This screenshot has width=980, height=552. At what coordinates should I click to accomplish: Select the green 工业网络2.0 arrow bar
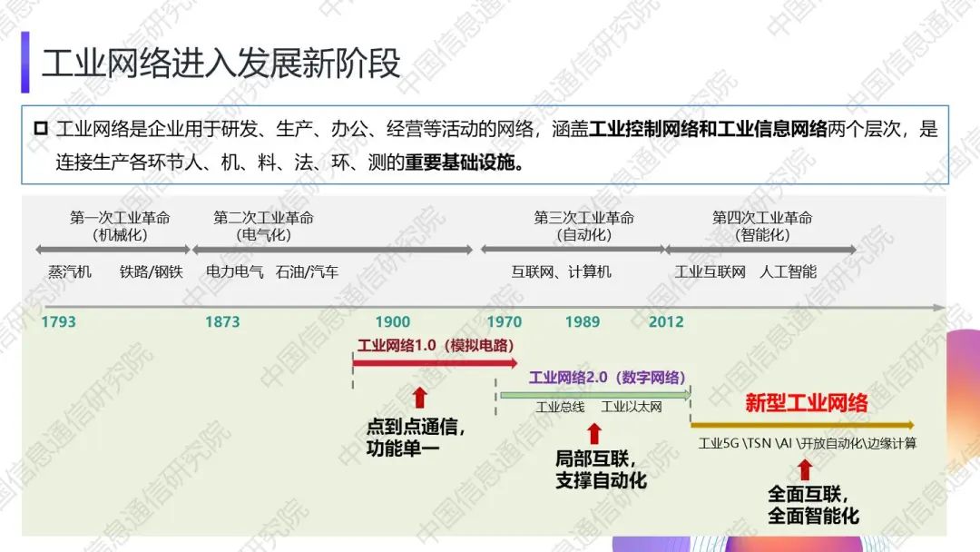[595, 395]
